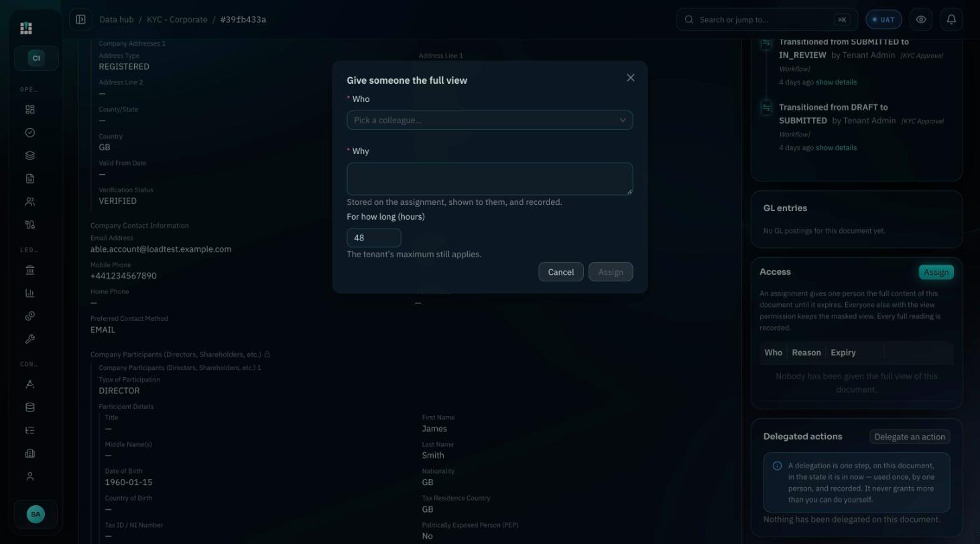Click the Cancel button in dialog
Viewport: 980px width, 544px height.
[560, 272]
